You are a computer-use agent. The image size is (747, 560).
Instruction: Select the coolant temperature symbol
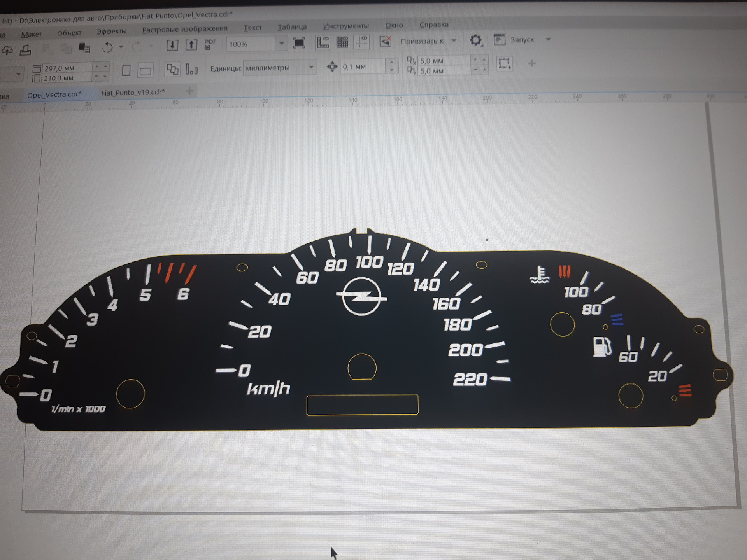[x=540, y=275]
